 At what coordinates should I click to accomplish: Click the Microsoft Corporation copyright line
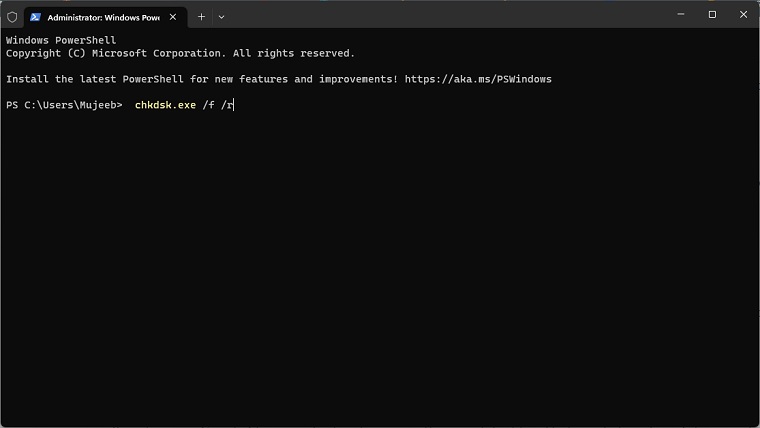click(x=180, y=53)
